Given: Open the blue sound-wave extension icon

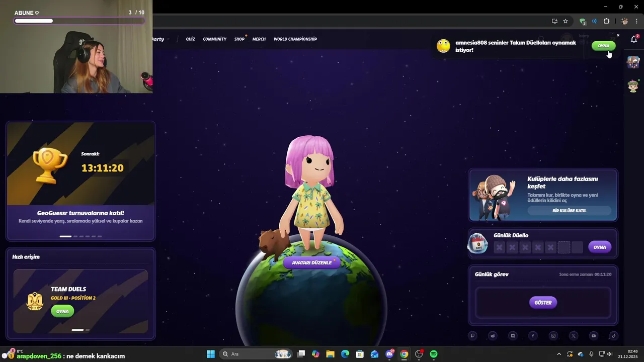Looking at the screenshot, I should (x=594, y=21).
